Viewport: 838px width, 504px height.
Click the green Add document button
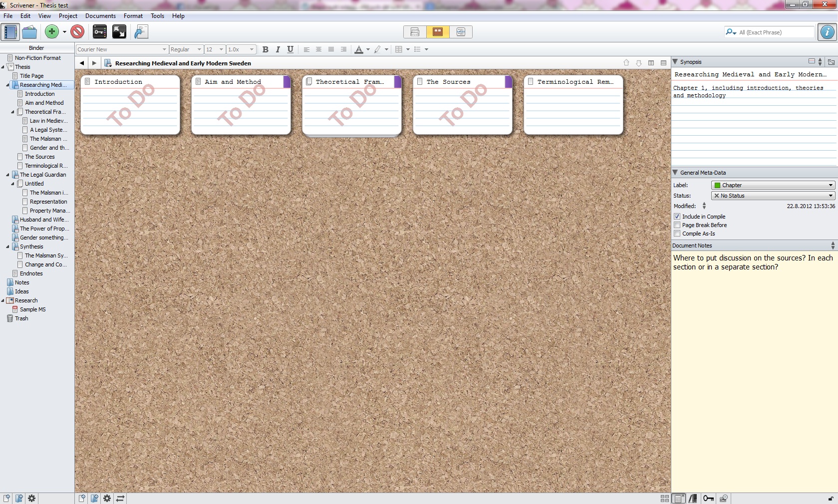51,32
